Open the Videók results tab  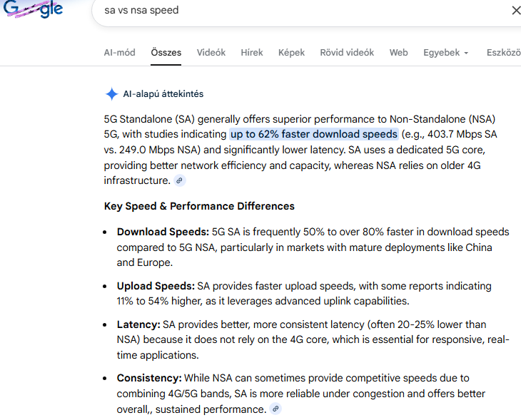211,53
